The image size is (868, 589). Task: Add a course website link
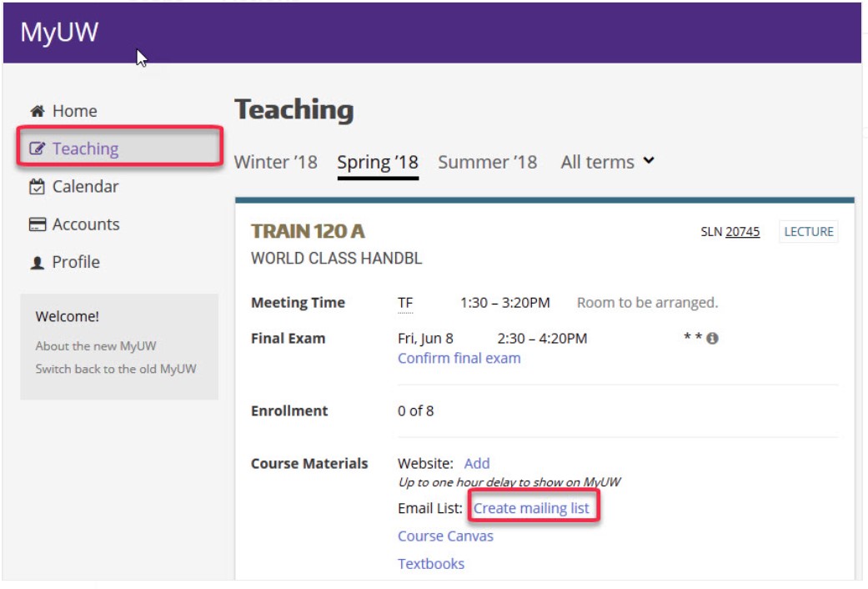tap(477, 463)
